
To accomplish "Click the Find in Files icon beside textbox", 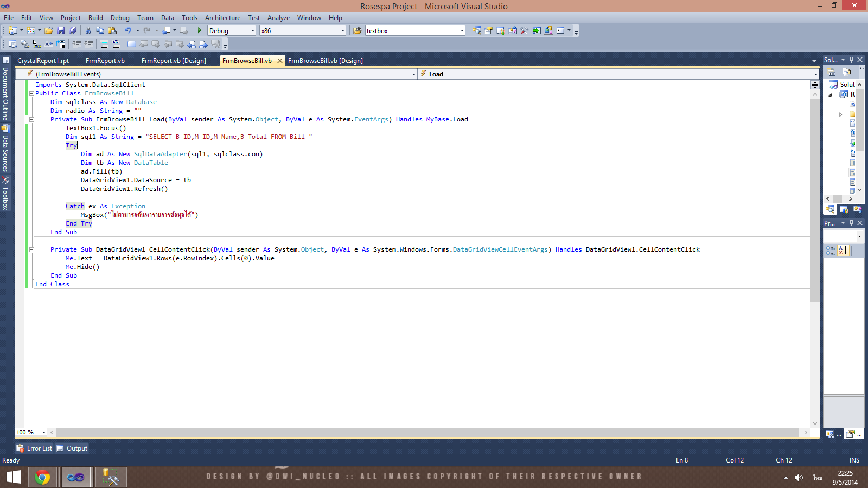I will [358, 30].
